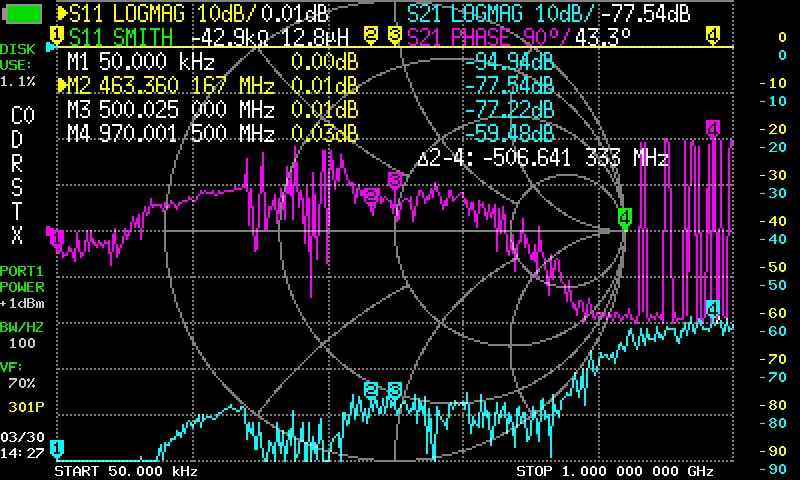Tap magenta marker 1 at left edge
800x480 pixels.
[x=56, y=237]
